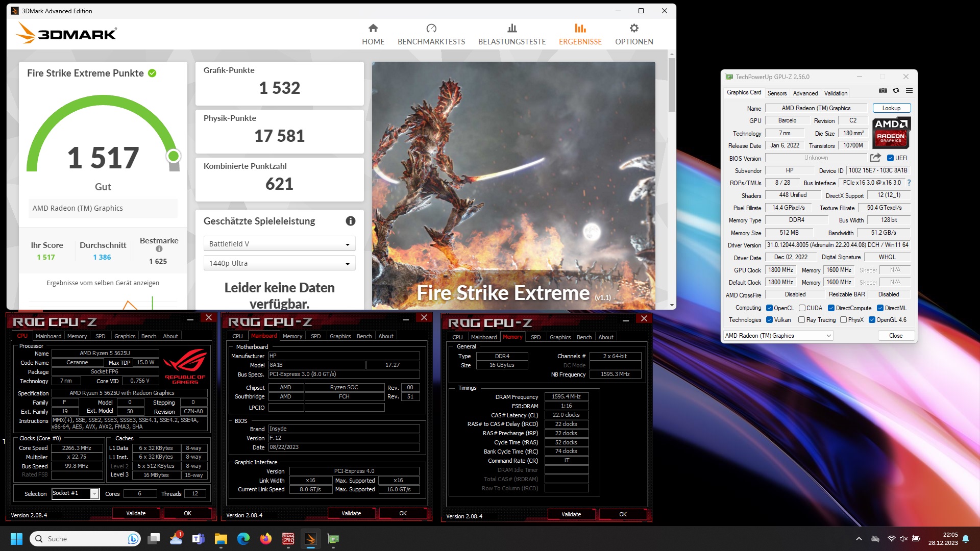Screen dimensions: 980x551
Task: Show hidden system tray icons chevron
Action: pyautogui.click(x=859, y=539)
